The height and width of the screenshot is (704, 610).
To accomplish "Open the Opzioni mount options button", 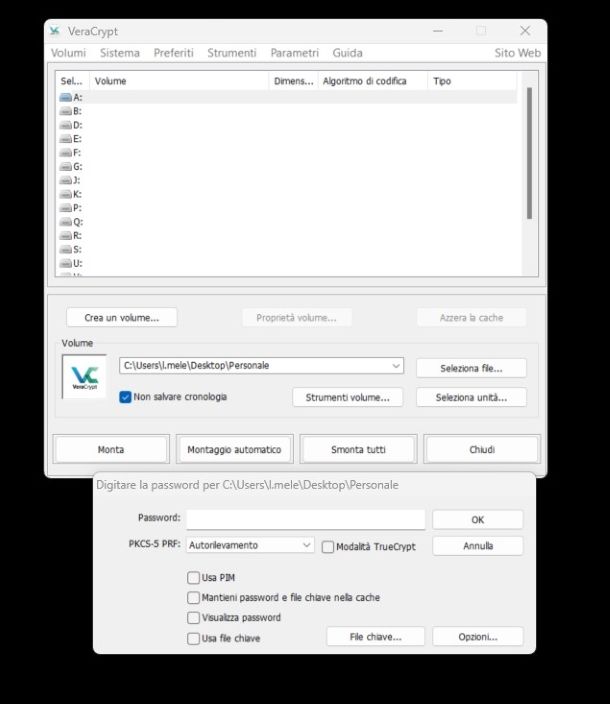I will point(478,637).
